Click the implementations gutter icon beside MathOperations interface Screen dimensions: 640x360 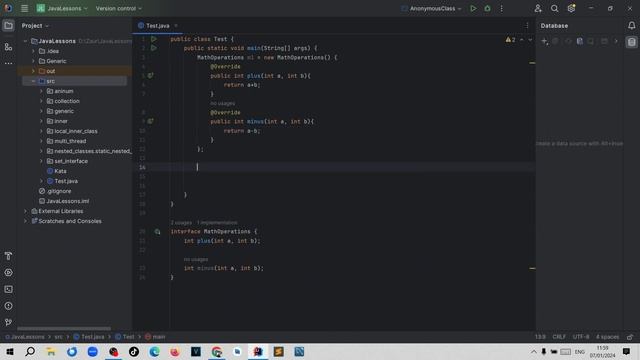click(x=157, y=232)
